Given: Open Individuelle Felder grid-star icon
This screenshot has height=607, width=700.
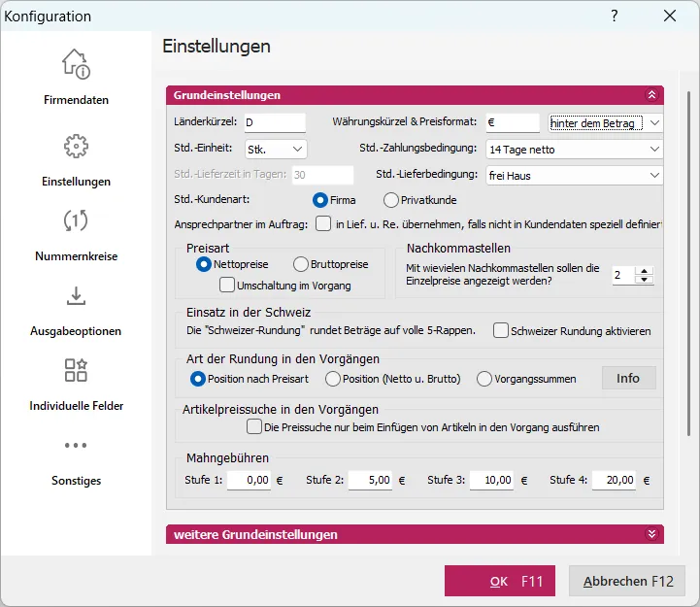Looking at the screenshot, I should pos(76,370).
